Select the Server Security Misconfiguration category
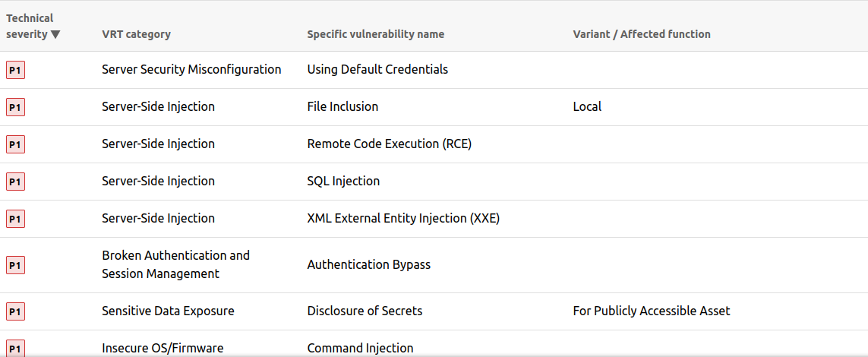Screen dimensions: 868x357 (x=191, y=70)
